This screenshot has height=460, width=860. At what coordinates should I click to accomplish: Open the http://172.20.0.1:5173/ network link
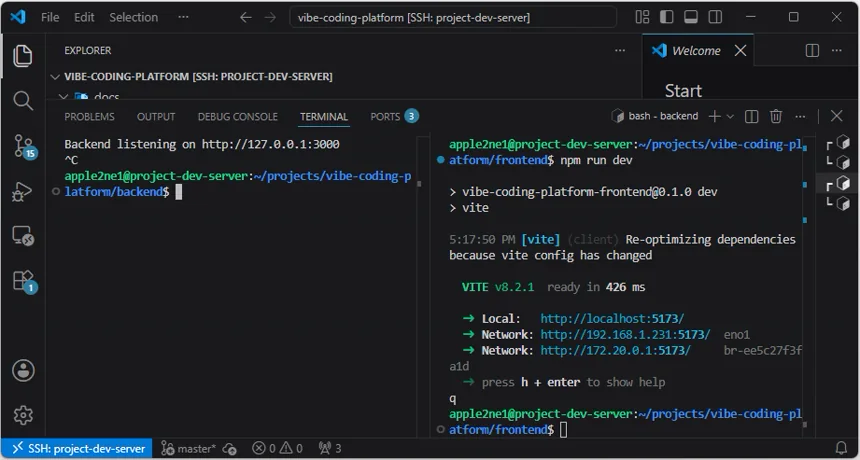615,350
